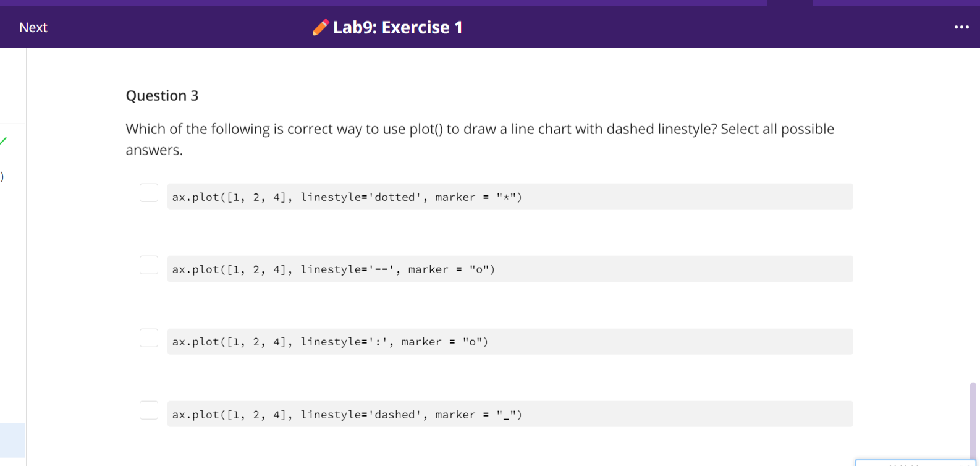Click the code block with linestyle='--'
Screen dimensions: 980x466
[510, 269]
